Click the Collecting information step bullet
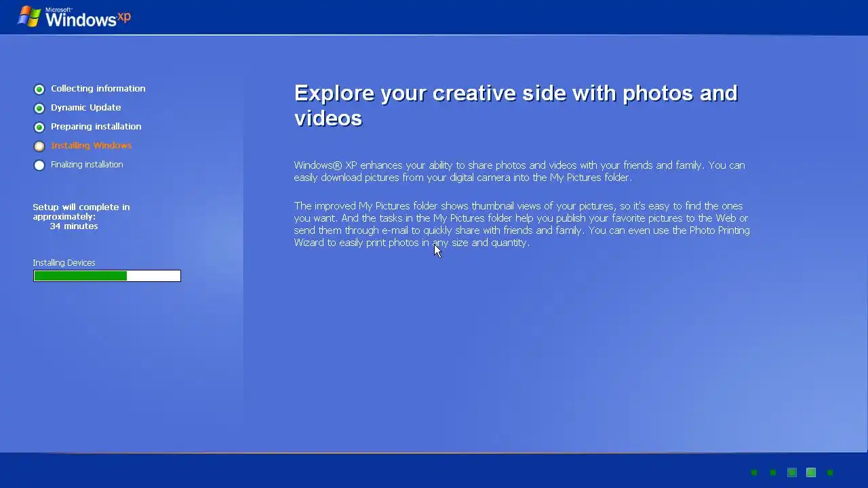Viewport: 868px width, 488px height. [x=39, y=89]
